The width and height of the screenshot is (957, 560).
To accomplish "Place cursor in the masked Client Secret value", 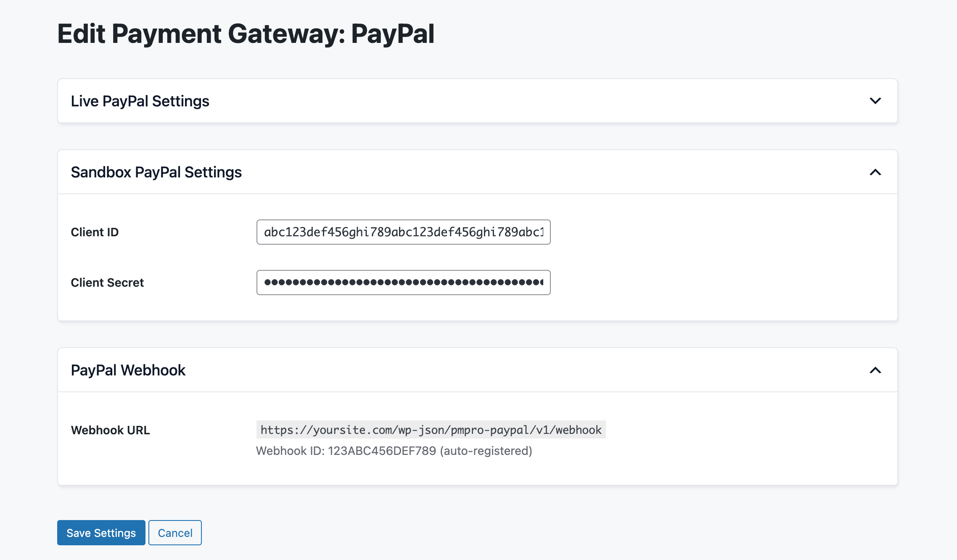I will coord(403,282).
